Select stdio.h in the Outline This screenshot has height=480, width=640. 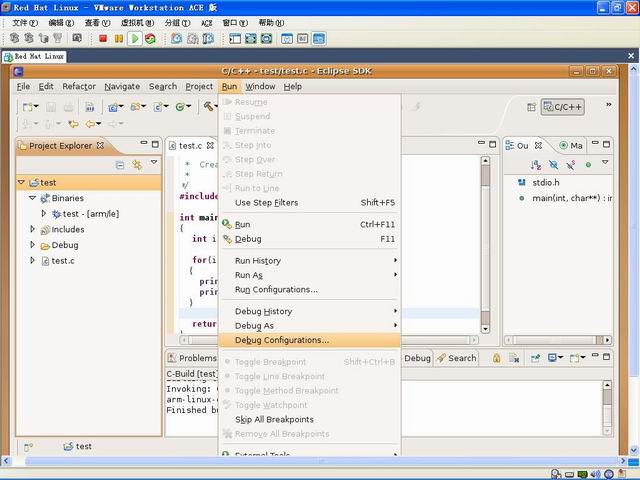[x=545, y=182]
